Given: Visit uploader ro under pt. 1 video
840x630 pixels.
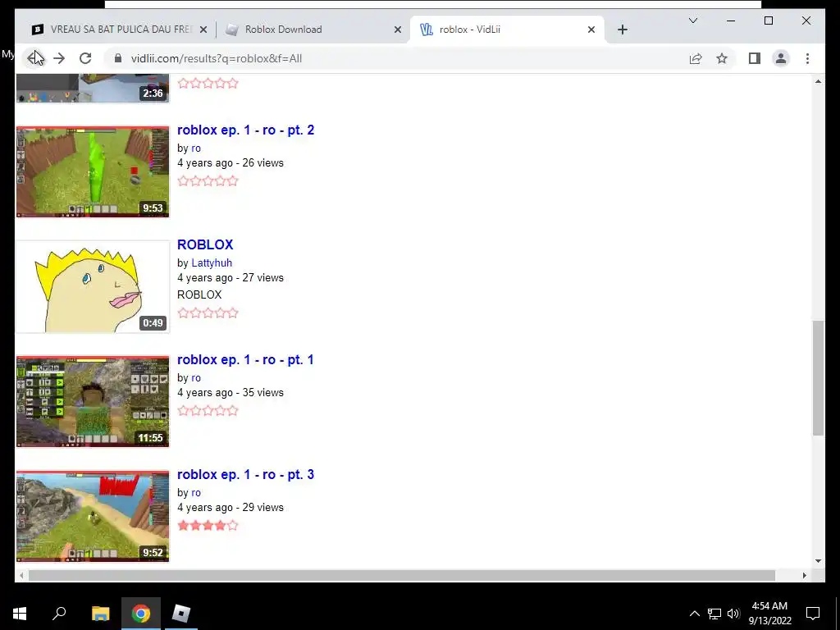Looking at the screenshot, I should click(x=196, y=378).
